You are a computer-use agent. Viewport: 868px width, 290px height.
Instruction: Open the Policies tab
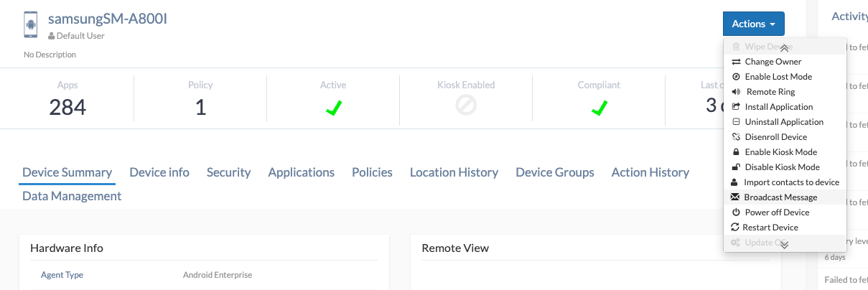[x=372, y=172]
